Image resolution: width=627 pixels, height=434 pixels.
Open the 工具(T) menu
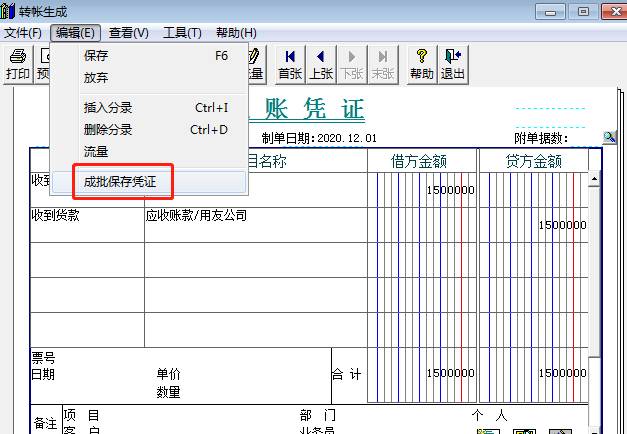click(x=182, y=33)
